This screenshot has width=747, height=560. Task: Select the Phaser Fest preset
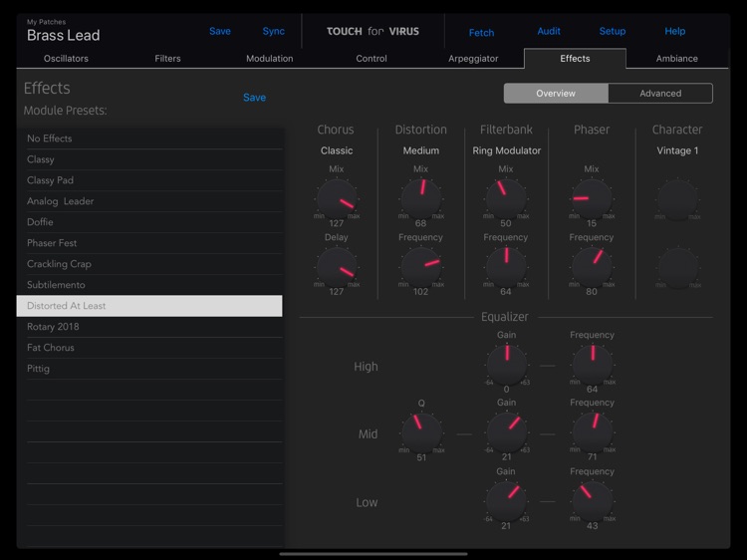tap(149, 243)
